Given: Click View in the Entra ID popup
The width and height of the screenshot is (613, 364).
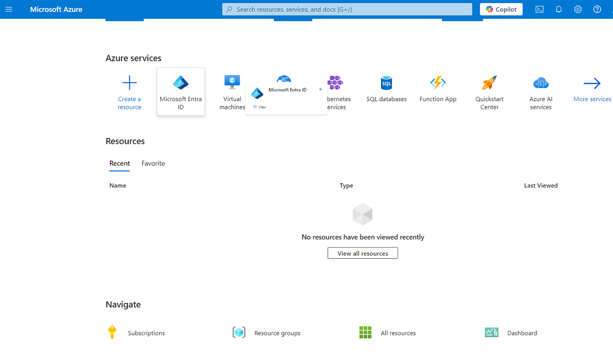Looking at the screenshot, I should [260, 107].
